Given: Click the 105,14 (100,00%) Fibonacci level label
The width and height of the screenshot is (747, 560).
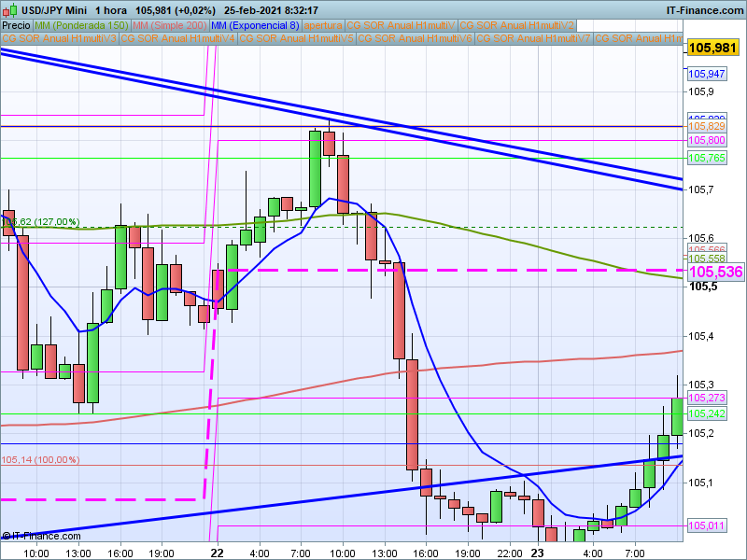Looking at the screenshot, I should click(x=40, y=459).
